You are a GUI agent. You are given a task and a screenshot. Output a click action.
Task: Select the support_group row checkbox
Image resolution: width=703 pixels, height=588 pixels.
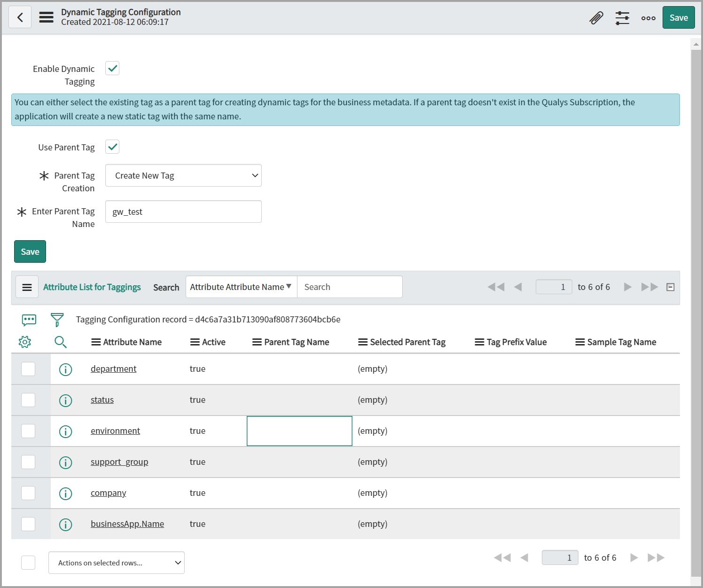[28, 462]
